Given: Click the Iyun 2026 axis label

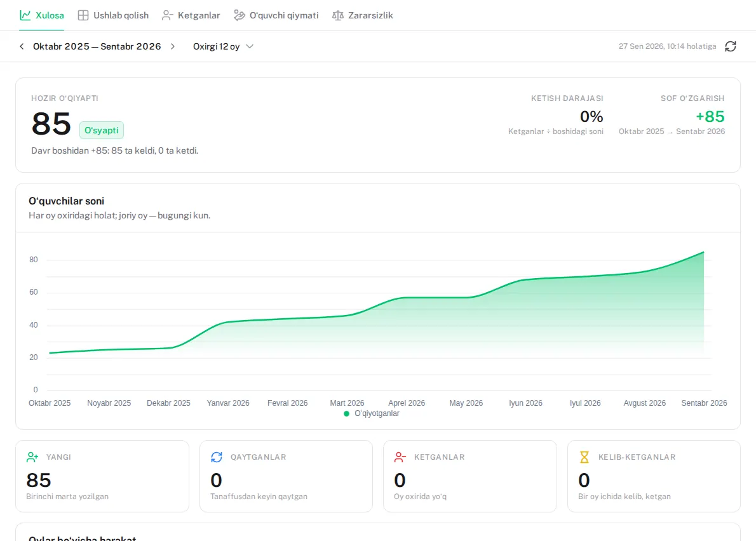Looking at the screenshot, I should point(525,403).
